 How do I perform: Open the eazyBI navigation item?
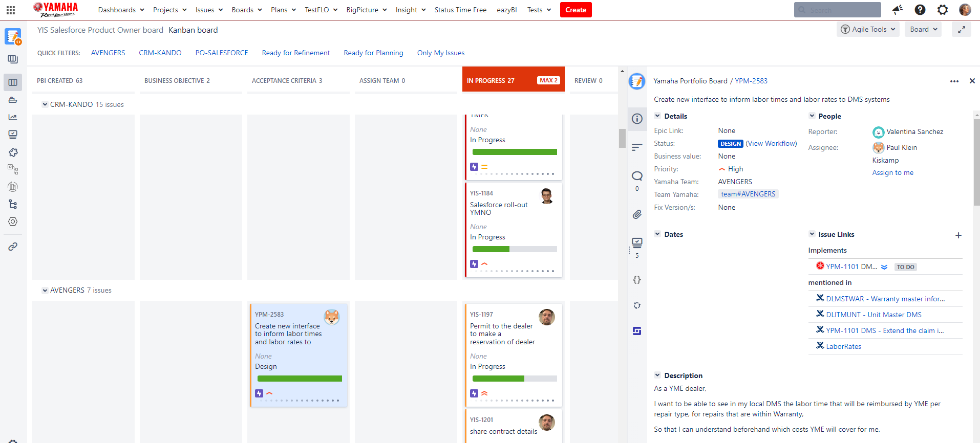tap(507, 10)
